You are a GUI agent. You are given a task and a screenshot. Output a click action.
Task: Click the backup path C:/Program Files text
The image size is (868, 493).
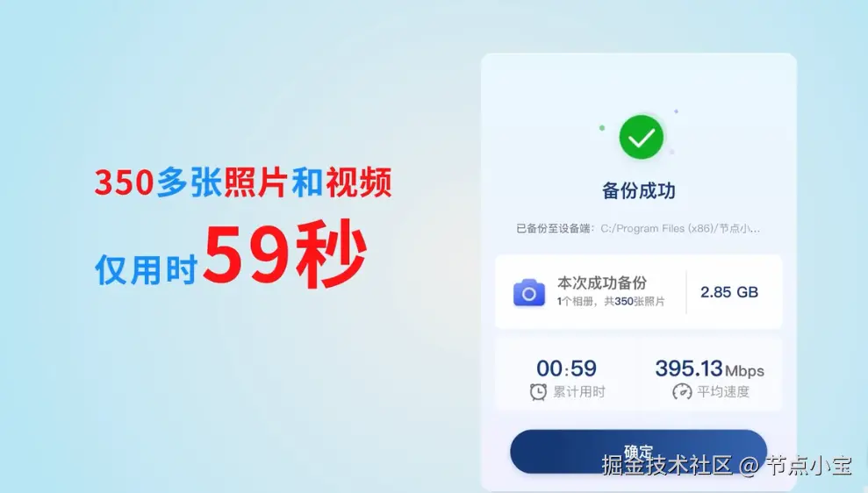coord(680,229)
